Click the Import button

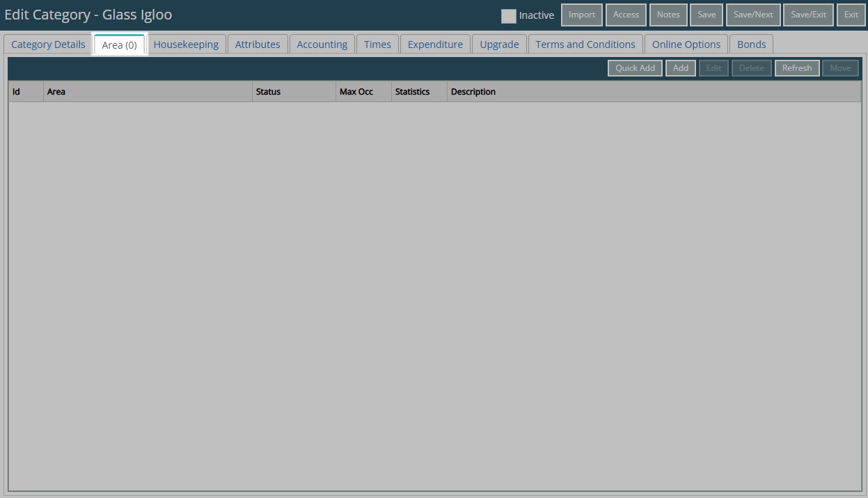pyautogui.click(x=582, y=15)
